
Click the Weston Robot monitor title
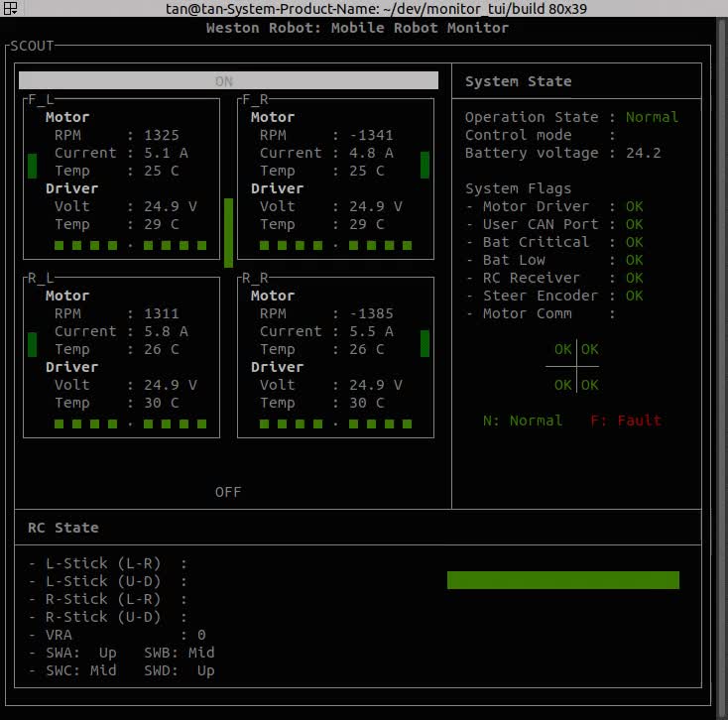coord(357,28)
